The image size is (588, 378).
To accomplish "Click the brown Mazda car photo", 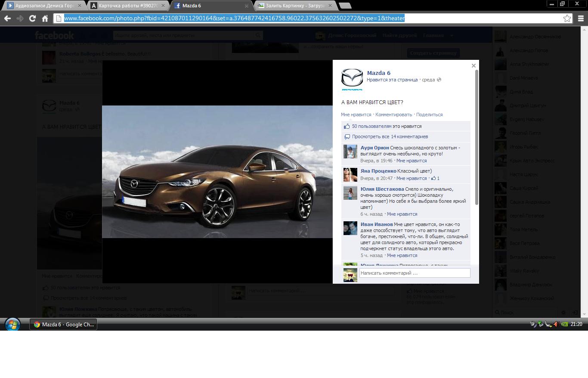I will click(x=217, y=172).
